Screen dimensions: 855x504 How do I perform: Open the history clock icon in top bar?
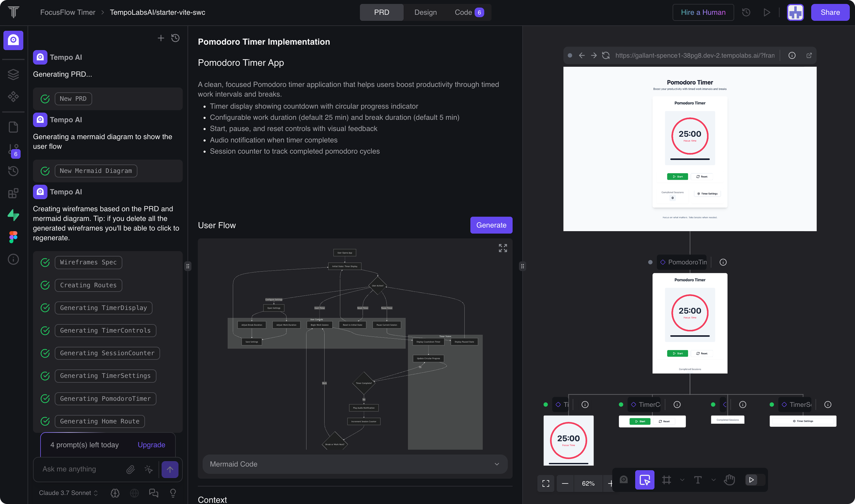click(746, 12)
